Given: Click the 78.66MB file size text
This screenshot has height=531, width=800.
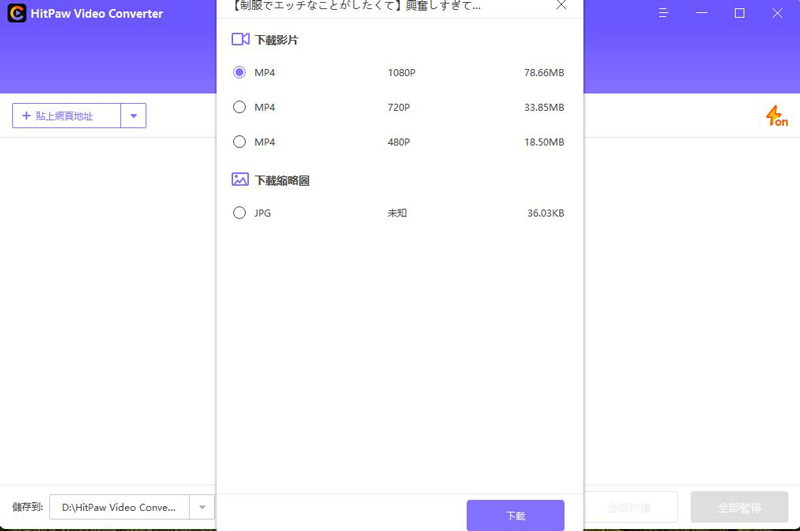Looking at the screenshot, I should click(544, 72).
